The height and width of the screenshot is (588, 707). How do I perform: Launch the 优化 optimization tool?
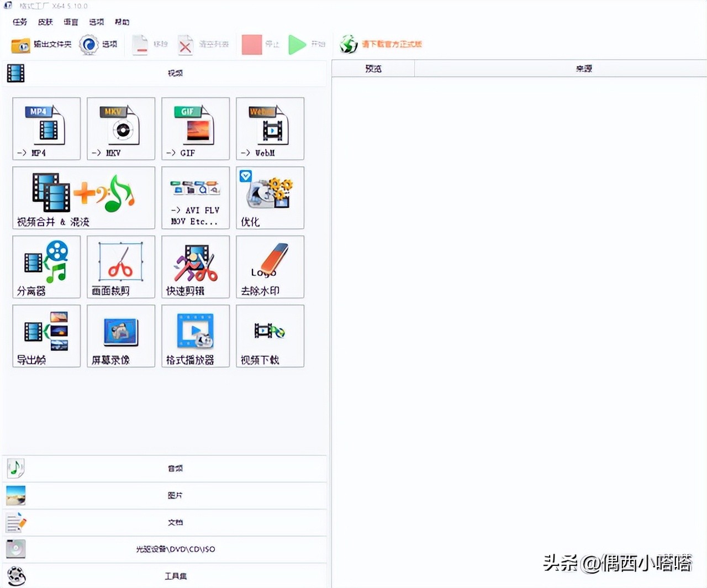[x=270, y=197]
